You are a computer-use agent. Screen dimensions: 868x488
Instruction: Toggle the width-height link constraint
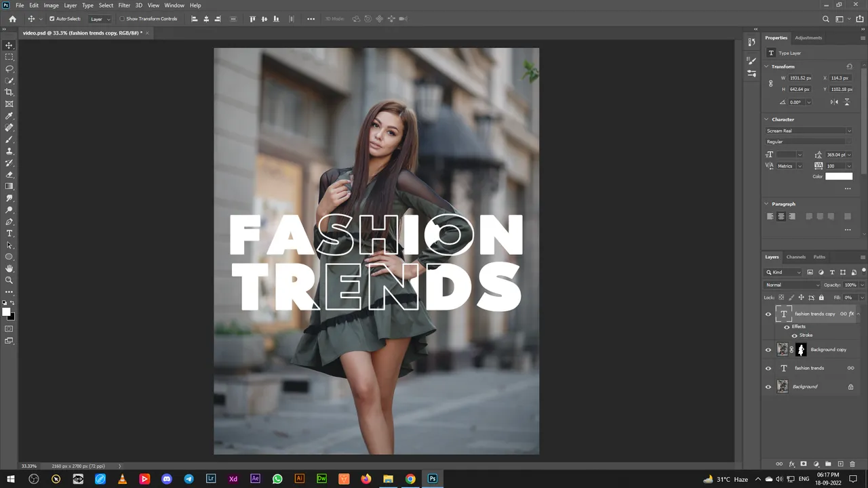[x=770, y=84]
